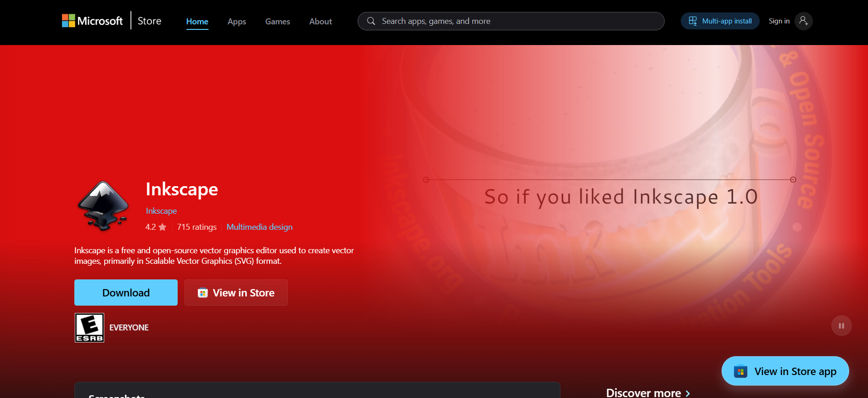The height and width of the screenshot is (398, 868).
Task: Click the Sign in link
Action: pos(779,21)
